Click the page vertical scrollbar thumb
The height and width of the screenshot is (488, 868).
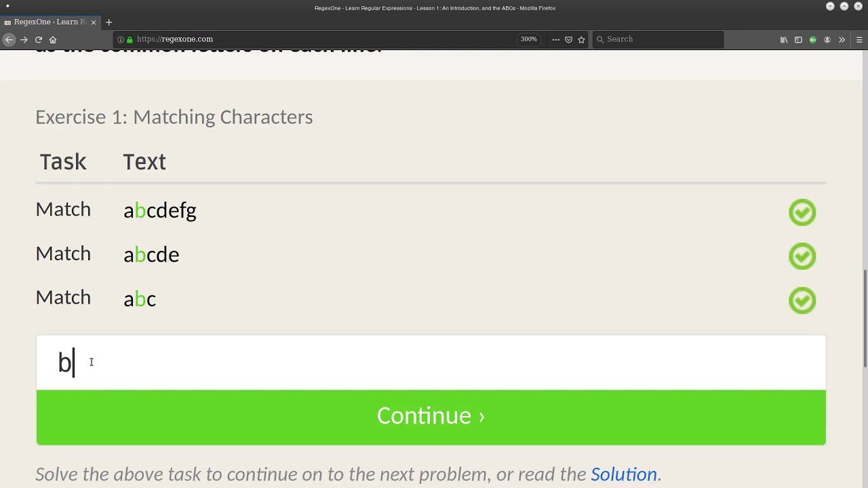point(865,319)
